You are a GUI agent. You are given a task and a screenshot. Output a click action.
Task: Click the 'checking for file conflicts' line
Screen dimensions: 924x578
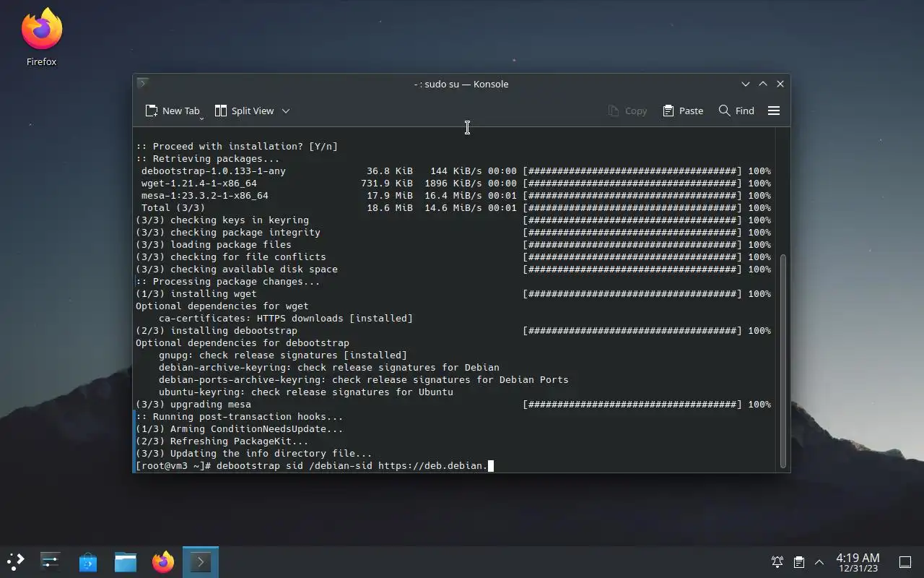pos(453,257)
